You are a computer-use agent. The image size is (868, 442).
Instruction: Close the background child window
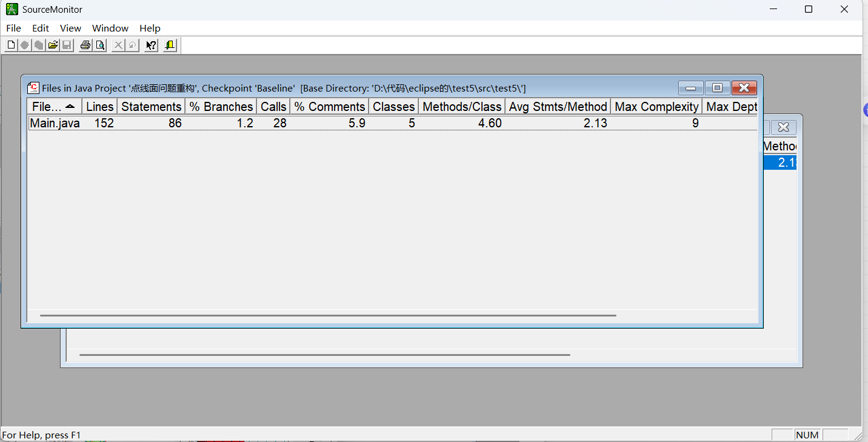(x=783, y=127)
